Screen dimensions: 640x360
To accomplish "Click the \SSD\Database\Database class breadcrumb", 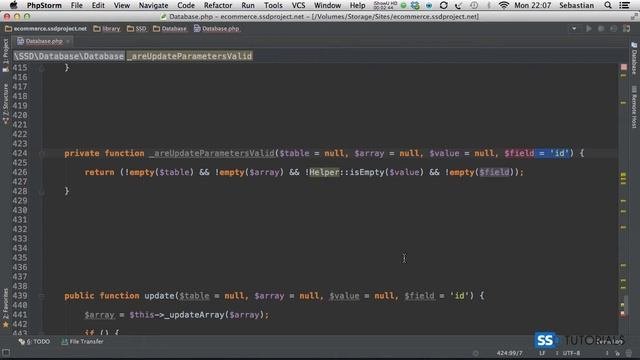I will 69,56.
